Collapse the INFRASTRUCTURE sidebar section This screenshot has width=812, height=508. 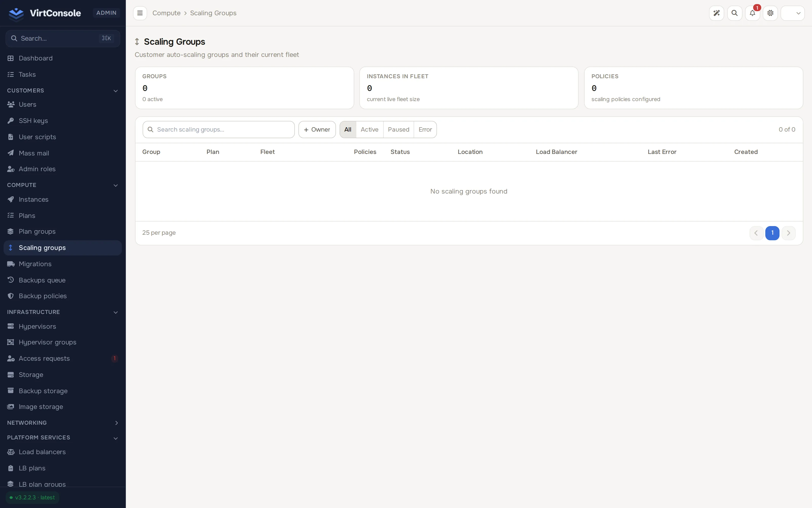[63, 312]
